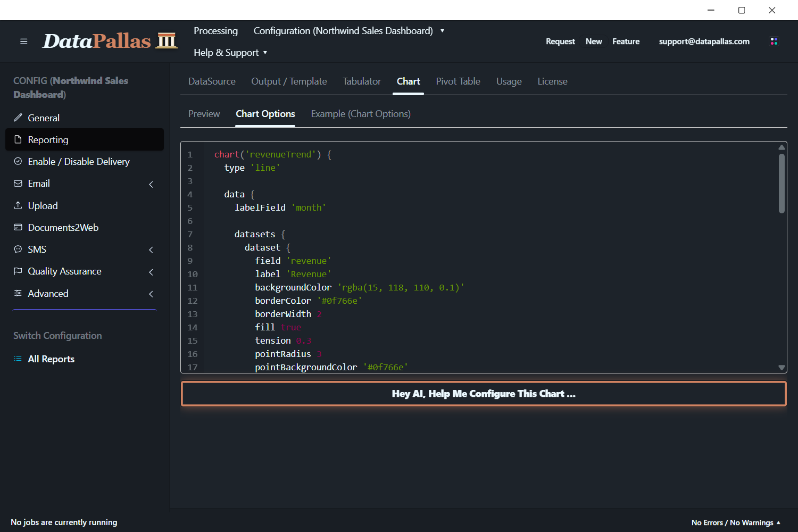The width and height of the screenshot is (798, 532).
Task: Expand the Quality Assurance chevron
Action: pos(151,272)
